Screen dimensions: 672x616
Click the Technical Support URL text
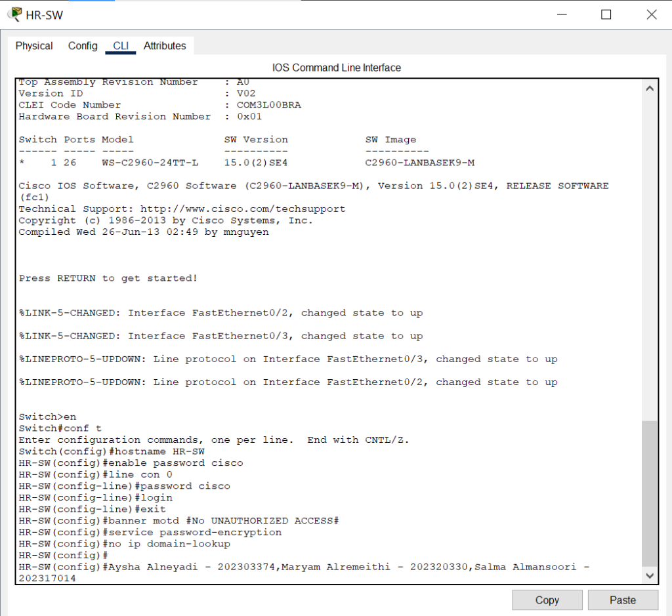pos(243,209)
